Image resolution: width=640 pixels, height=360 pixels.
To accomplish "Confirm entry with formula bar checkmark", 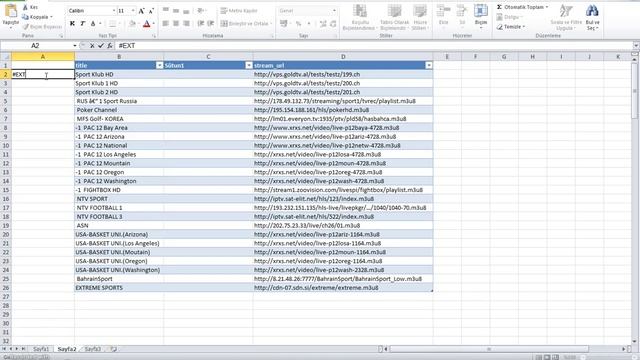I will tap(101, 46).
